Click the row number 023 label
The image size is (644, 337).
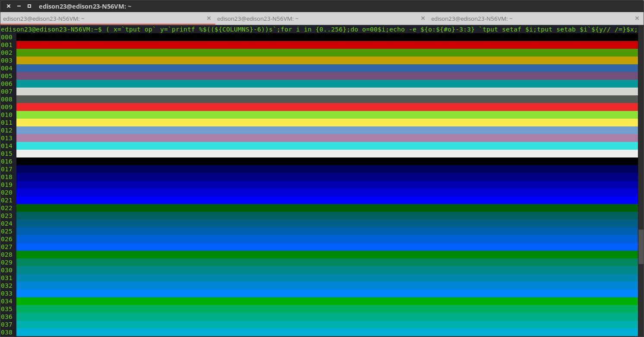pyautogui.click(x=7, y=216)
